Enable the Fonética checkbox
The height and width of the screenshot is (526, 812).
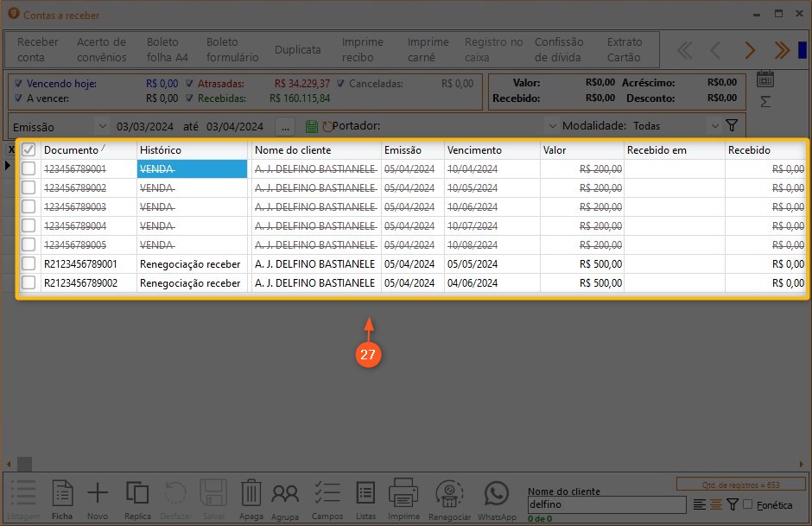coord(748,504)
